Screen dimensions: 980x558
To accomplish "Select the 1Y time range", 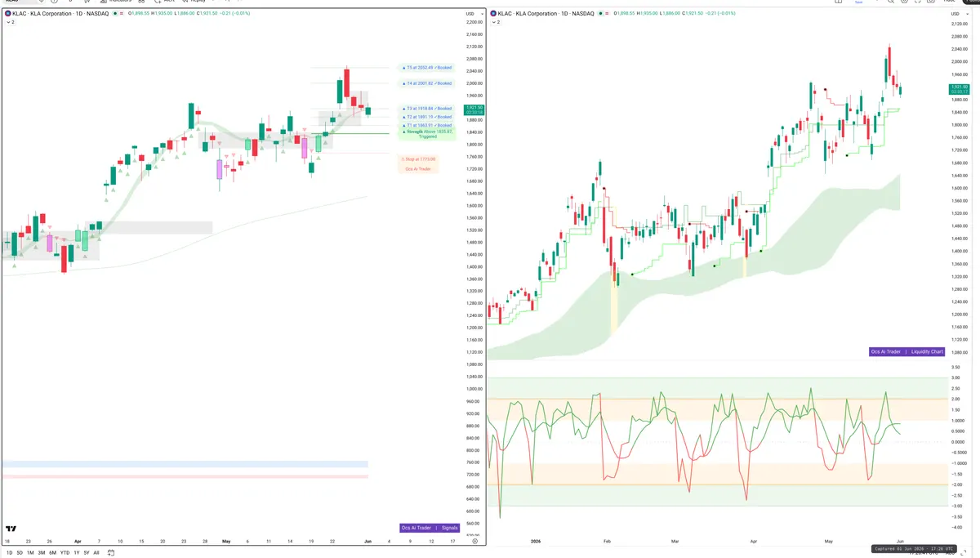I will [x=76, y=552].
